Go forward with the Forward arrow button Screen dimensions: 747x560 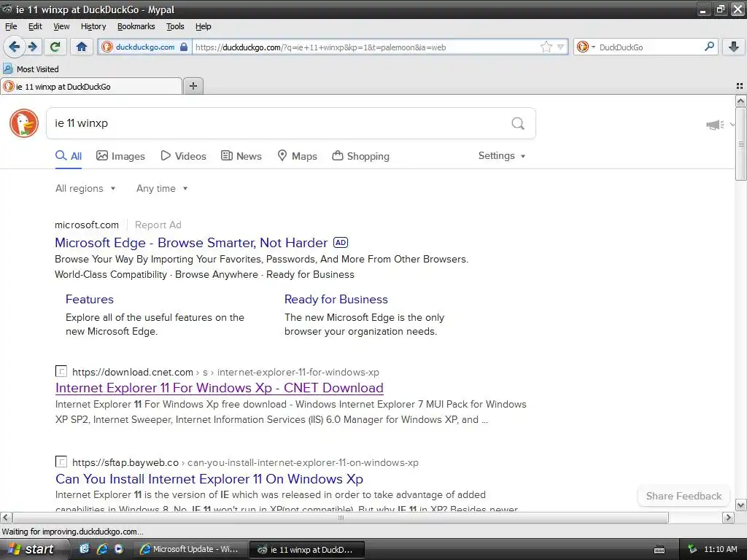(33, 47)
